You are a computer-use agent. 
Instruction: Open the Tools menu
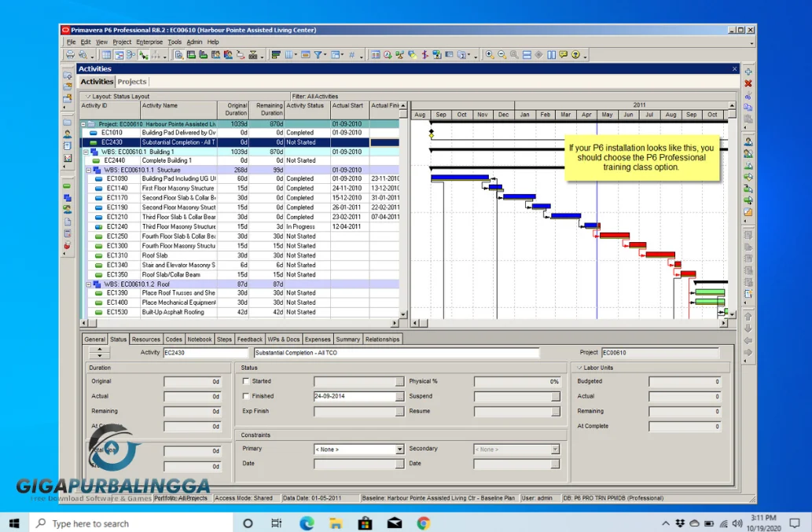tap(175, 42)
